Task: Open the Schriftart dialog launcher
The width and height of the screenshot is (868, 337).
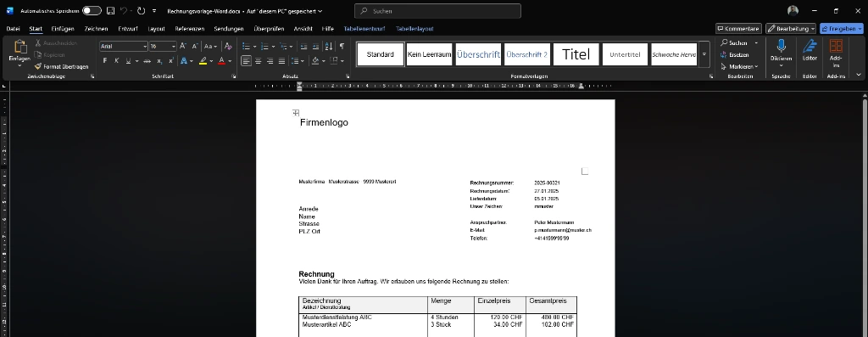Action: tap(234, 76)
